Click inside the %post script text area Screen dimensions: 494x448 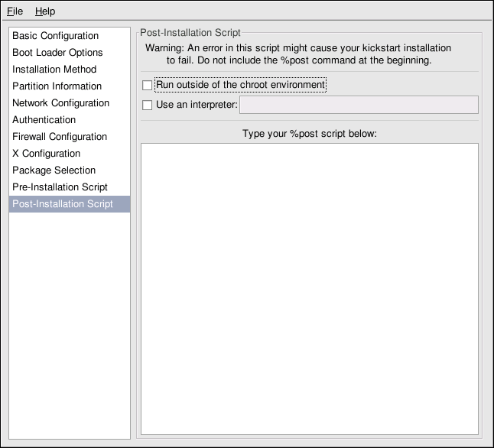pos(310,288)
